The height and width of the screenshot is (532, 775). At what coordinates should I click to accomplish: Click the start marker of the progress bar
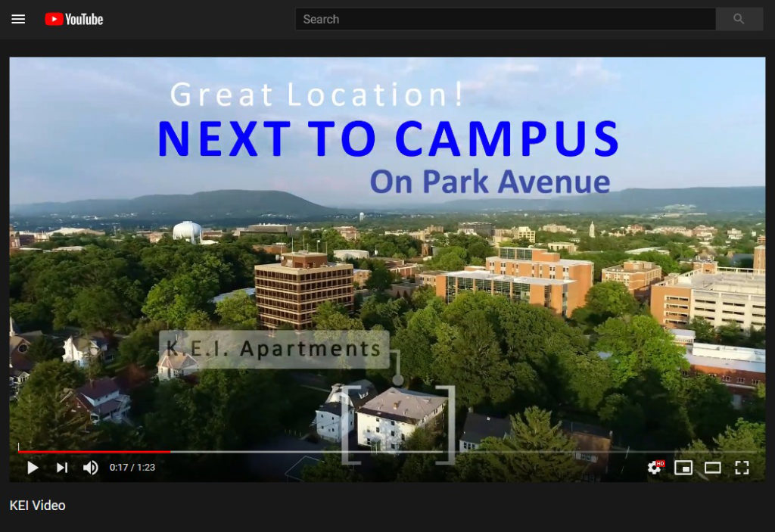click(18, 450)
